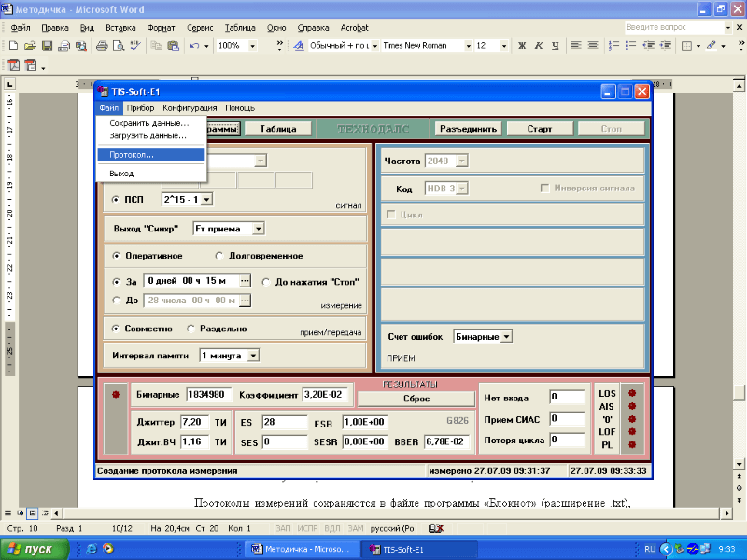The height and width of the screenshot is (560, 747).
Task: Select the ПСП radio button
Action: tap(115, 200)
